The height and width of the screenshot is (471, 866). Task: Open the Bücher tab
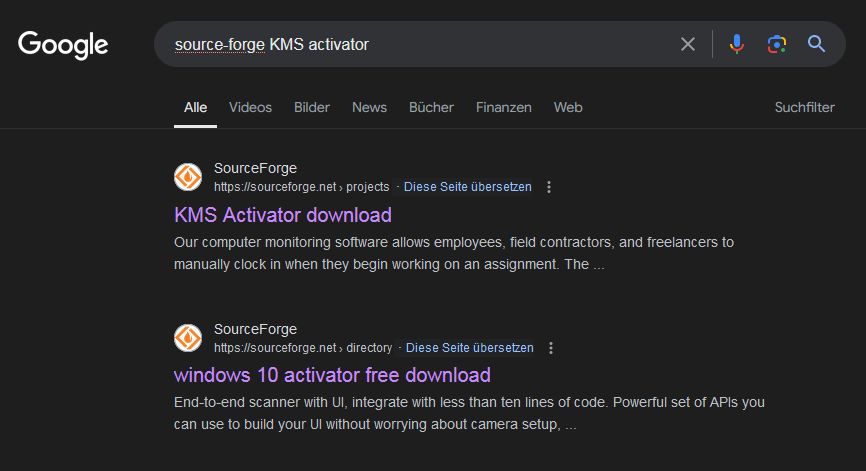(x=431, y=107)
